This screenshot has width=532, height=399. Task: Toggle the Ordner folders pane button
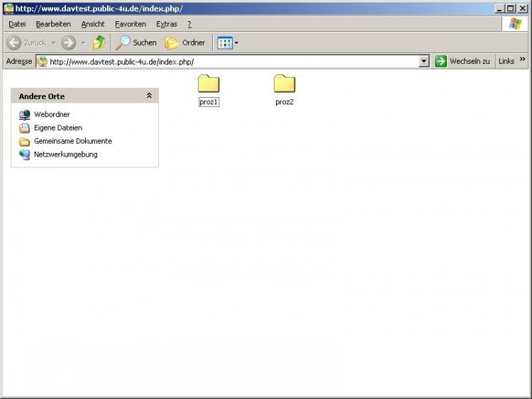pos(185,43)
